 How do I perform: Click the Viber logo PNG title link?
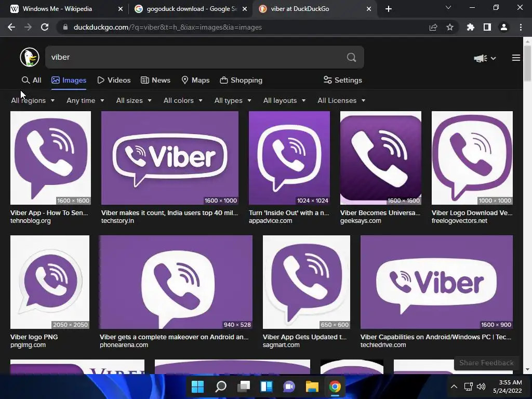click(x=34, y=337)
